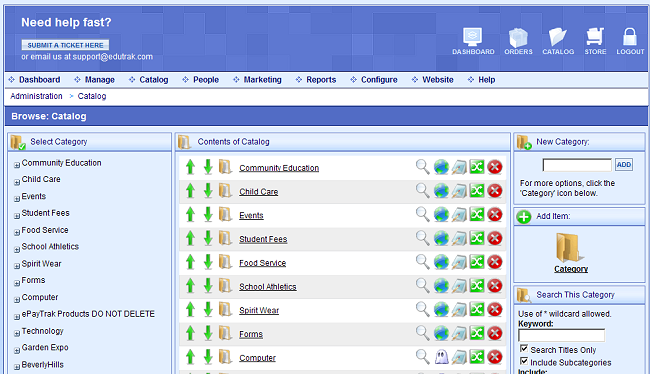Open the Spirit Wear catalog link
This screenshot has width=650, height=374.
coord(259,310)
